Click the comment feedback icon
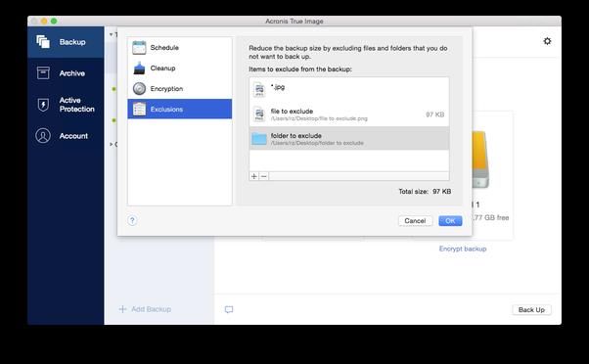 click(229, 309)
